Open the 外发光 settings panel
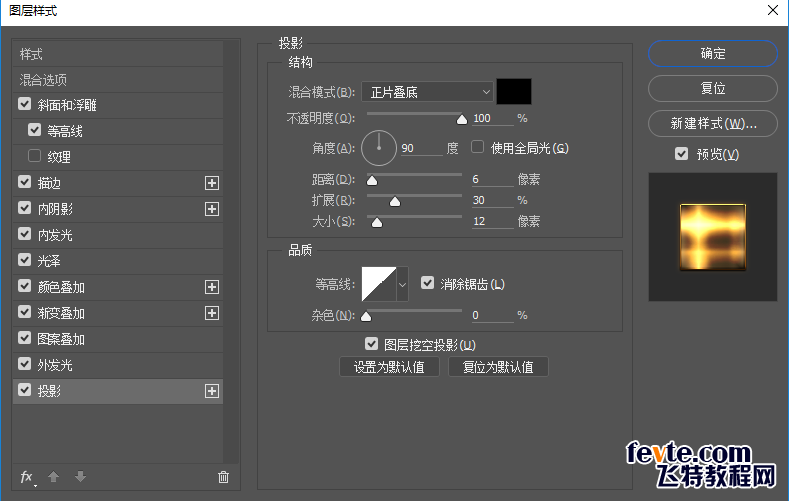Screen dimensions: 789x501 click(55, 365)
